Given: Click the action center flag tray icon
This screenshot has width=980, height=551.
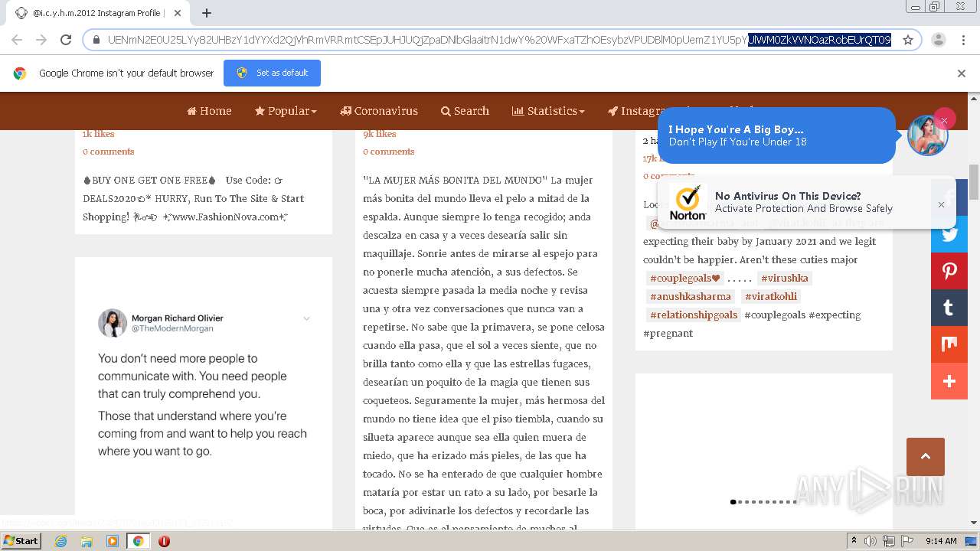Looking at the screenshot, I should [906, 541].
